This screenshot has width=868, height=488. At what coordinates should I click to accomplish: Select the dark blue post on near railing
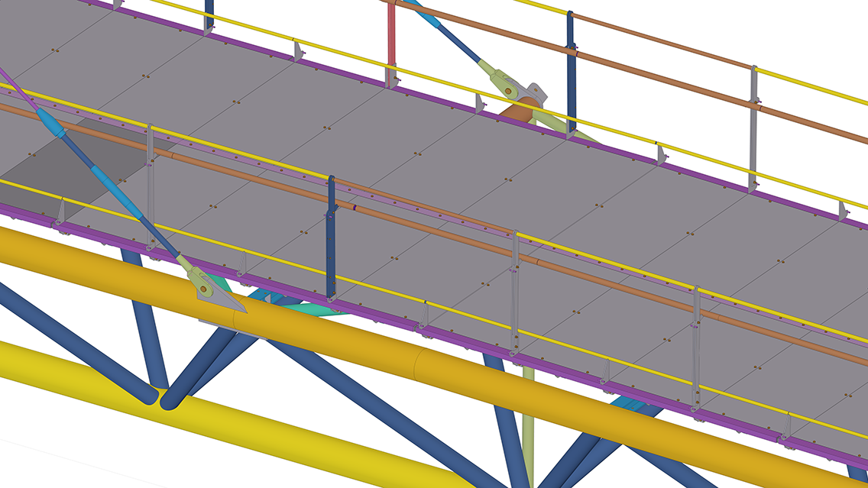coord(331,238)
